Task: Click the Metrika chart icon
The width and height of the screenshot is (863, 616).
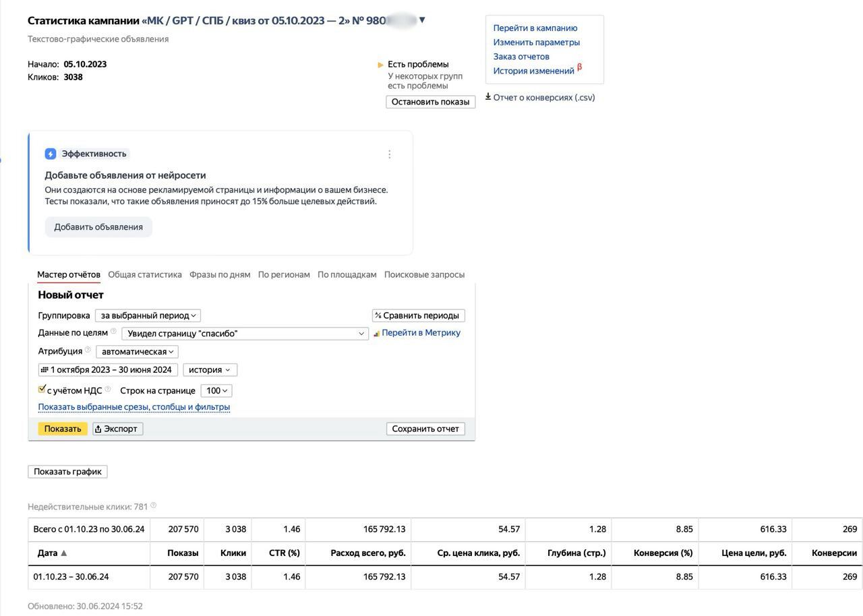Action: pos(376,334)
